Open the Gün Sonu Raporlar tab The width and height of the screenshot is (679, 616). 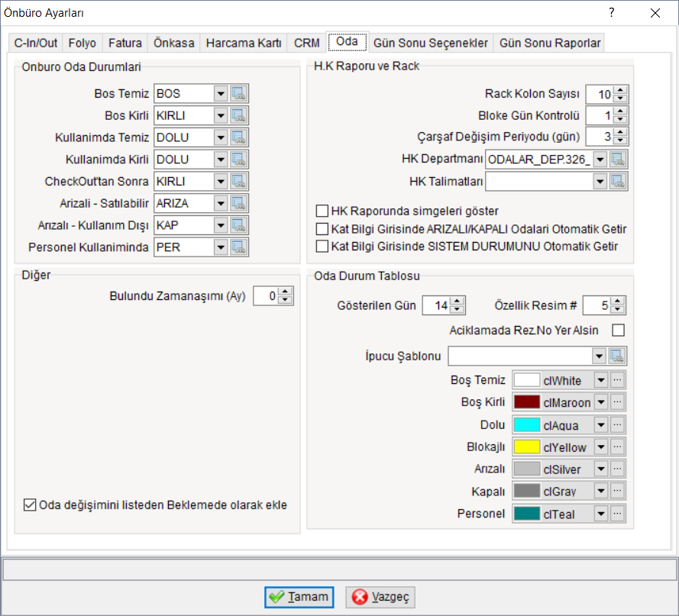pos(550,44)
